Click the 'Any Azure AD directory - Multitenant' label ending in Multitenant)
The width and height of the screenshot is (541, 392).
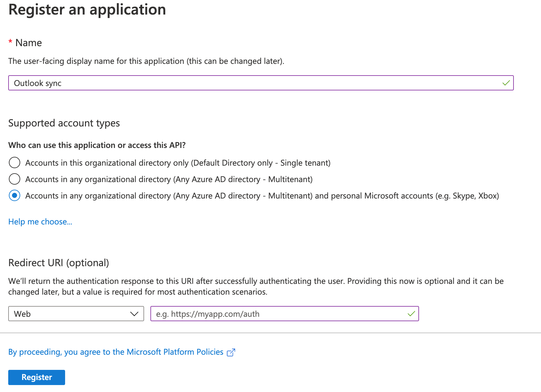pos(169,180)
